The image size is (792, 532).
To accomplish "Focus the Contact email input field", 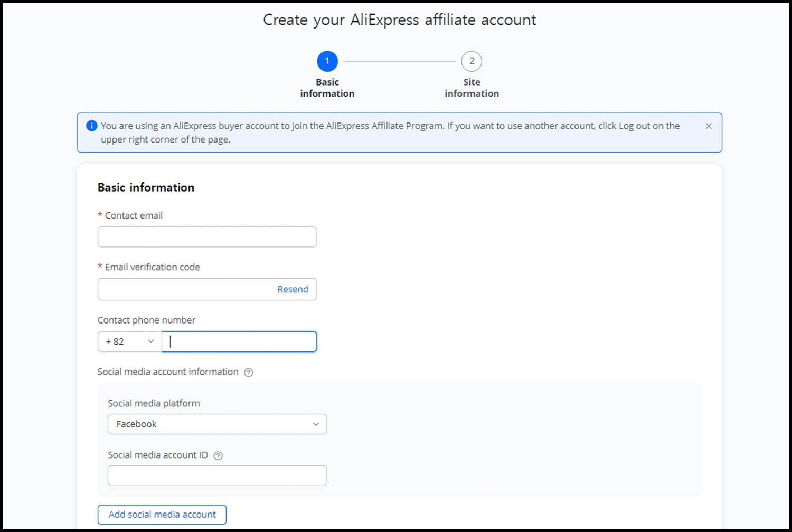I will point(207,237).
